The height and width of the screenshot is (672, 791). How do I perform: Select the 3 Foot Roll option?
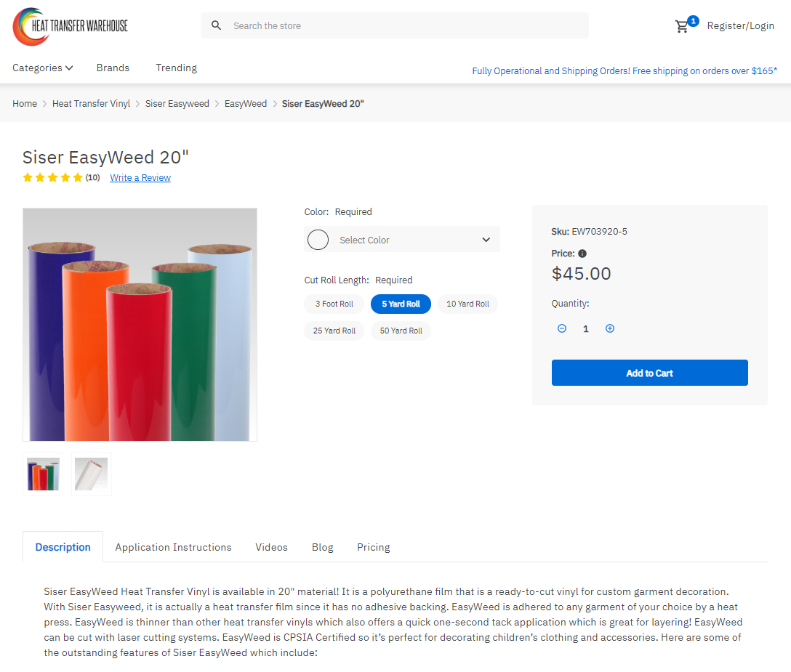(334, 304)
